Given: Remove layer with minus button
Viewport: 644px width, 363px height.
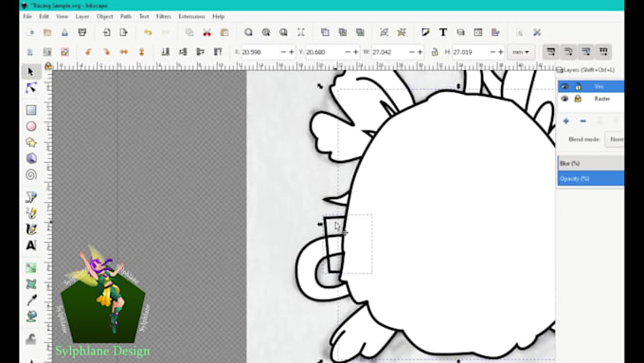Looking at the screenshot, I should pos(582,121).
